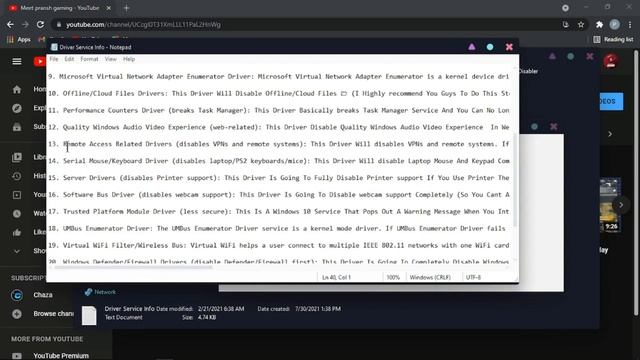Click UTF-8 encoding in status bar

click(x=473, y=277)
